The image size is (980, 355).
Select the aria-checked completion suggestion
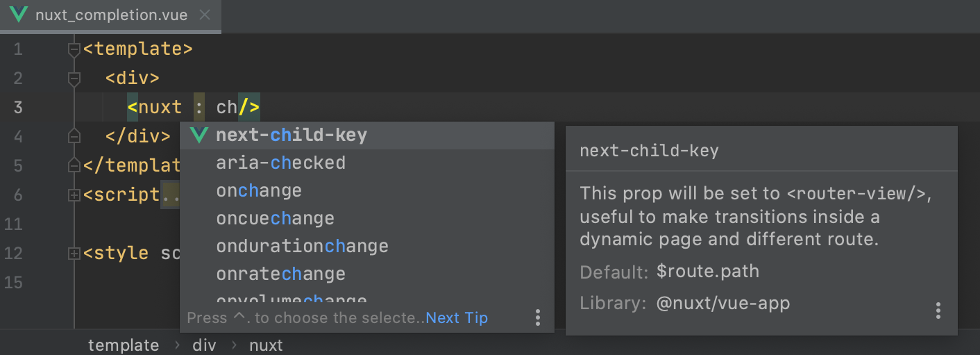click(x=280, y=163)
